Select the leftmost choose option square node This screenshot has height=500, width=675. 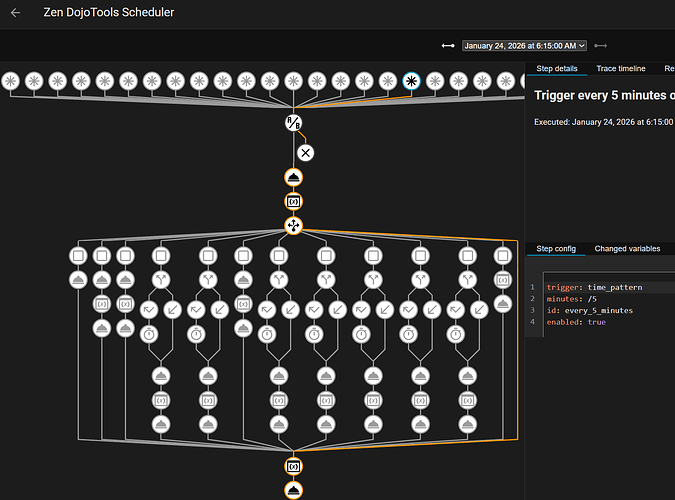click(78, 257)
